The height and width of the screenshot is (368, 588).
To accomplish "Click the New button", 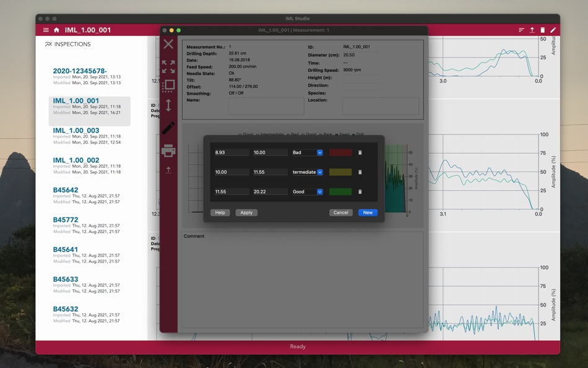I will click(x=368, y=212).
